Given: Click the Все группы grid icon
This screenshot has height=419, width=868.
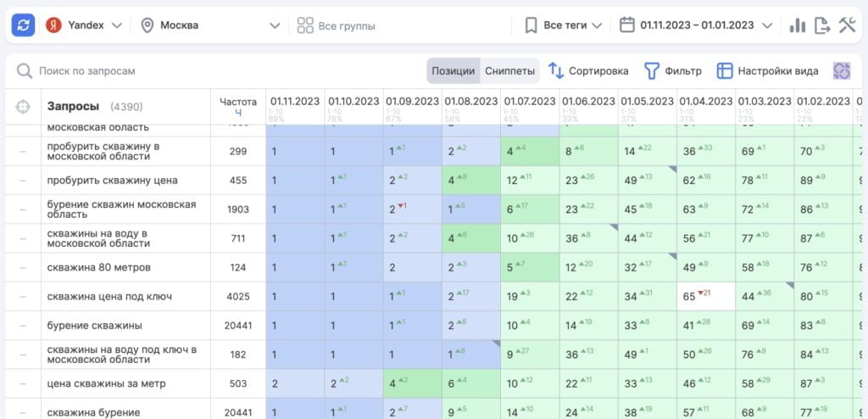Looking at the screenshot, I should click(305, 25).
